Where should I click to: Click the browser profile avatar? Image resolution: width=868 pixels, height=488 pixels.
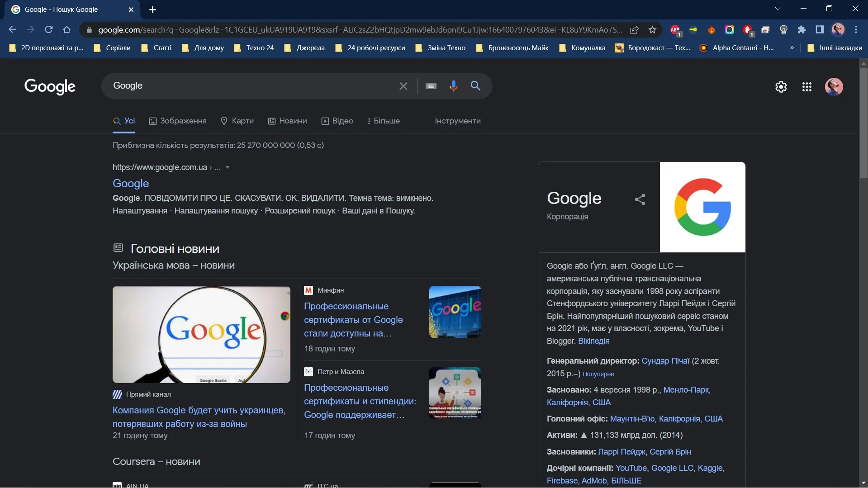838,29
